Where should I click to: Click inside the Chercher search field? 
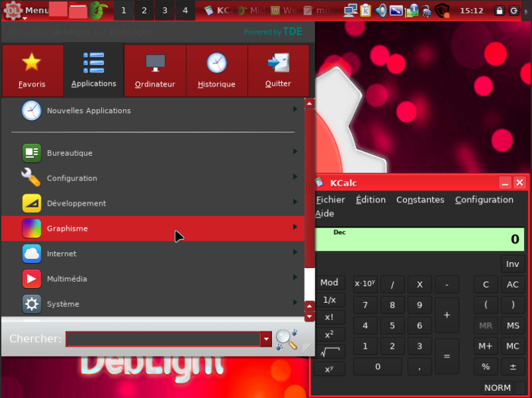(x=163, y=339)
